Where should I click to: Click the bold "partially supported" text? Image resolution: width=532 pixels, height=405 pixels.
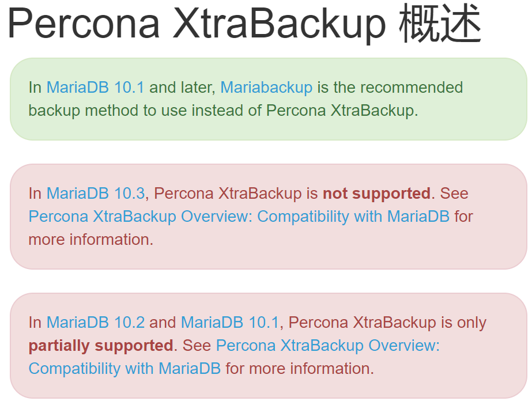coord(101,346)
